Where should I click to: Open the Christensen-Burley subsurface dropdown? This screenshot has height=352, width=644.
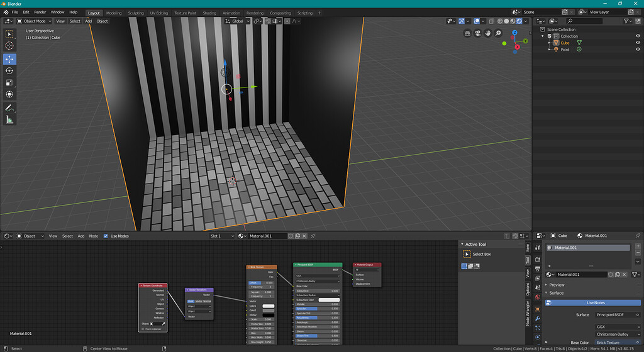click(618, 334)
